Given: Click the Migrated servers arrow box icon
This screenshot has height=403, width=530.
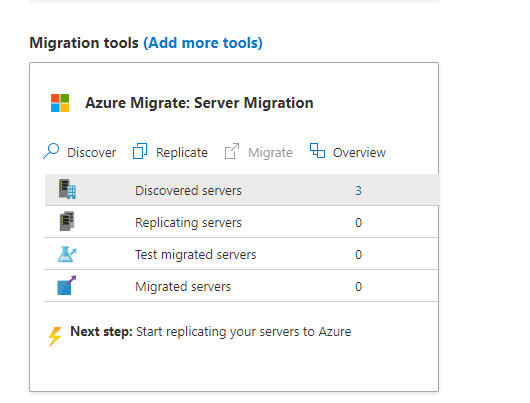Looking at the screenshot, I should [x=67, y=285].
